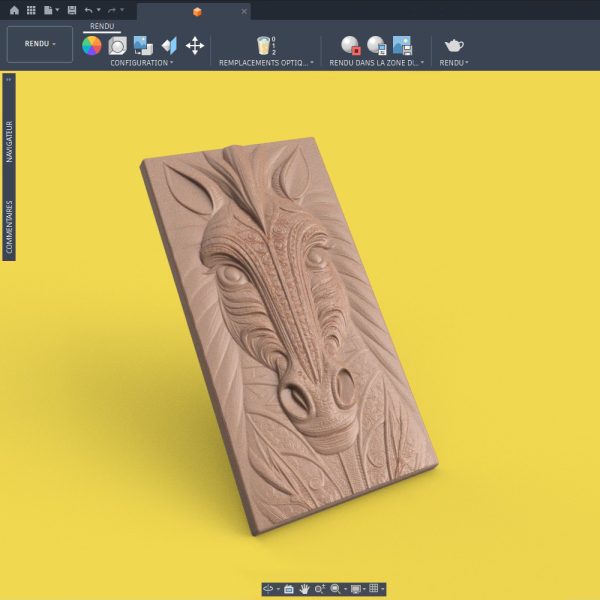Open Scene Settings sphere icon
Screen dimensions: 600x600
[117, 46]
